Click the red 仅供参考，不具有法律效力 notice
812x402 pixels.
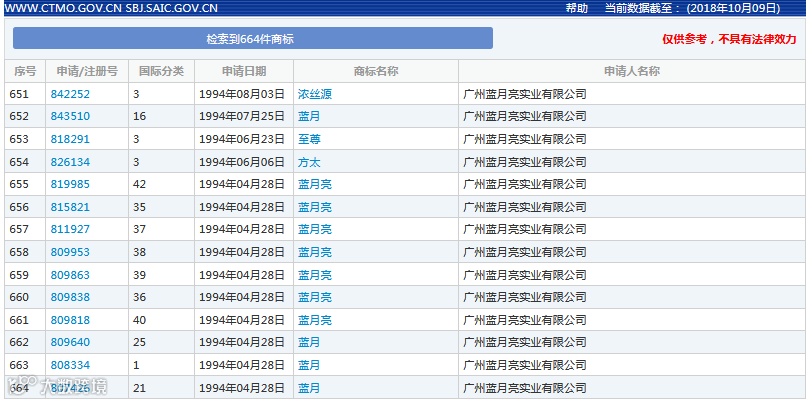pyautogui.click(x=729, y=39)
